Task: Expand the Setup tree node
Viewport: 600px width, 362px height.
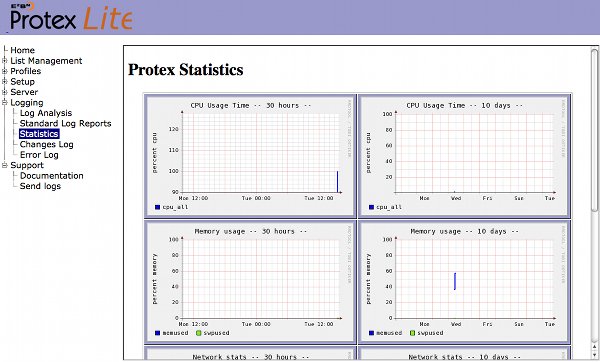Action: 5,82
